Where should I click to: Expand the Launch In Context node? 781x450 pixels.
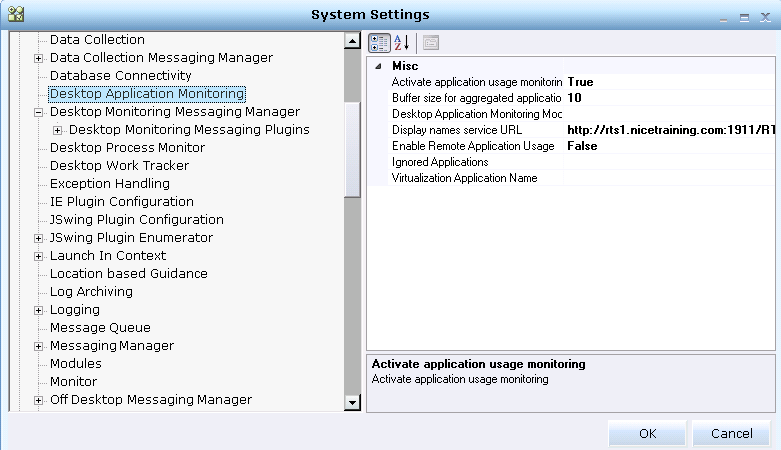click(39, 256)
